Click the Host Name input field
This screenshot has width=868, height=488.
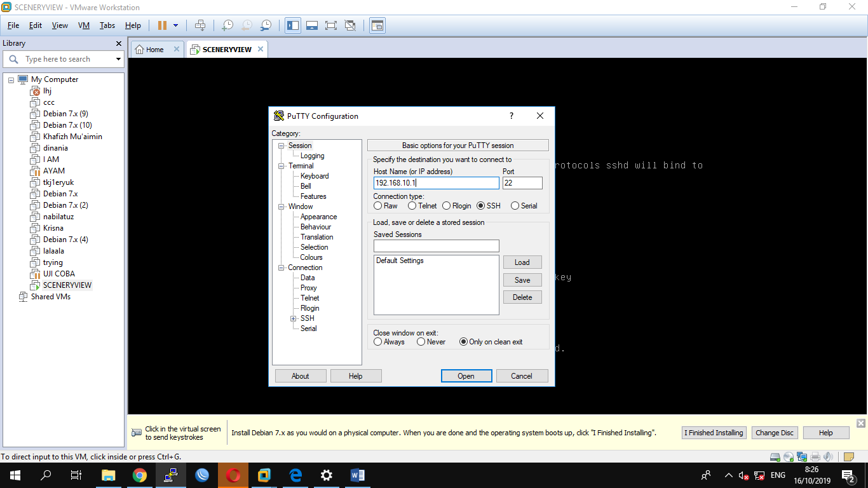pyautogui.click(x=437, y=183)
